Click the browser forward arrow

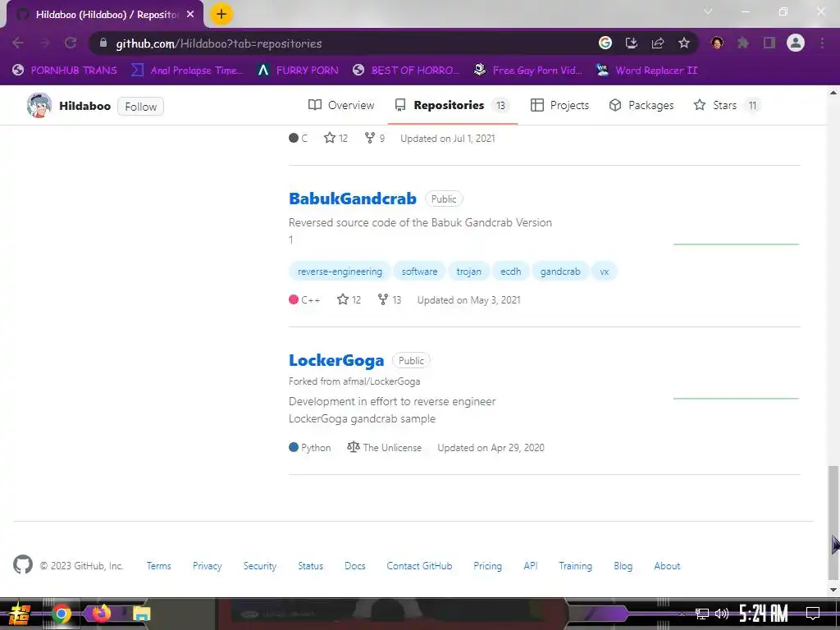click(44, 43)
